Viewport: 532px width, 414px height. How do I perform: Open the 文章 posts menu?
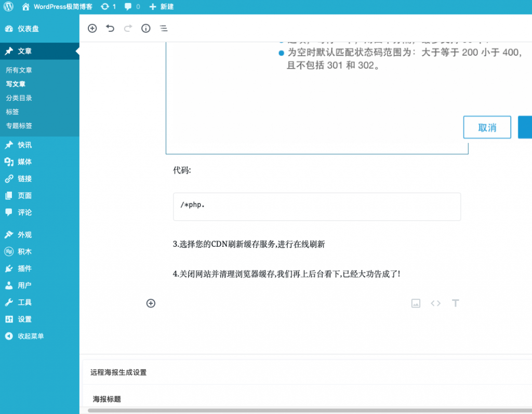pos(39,51)
